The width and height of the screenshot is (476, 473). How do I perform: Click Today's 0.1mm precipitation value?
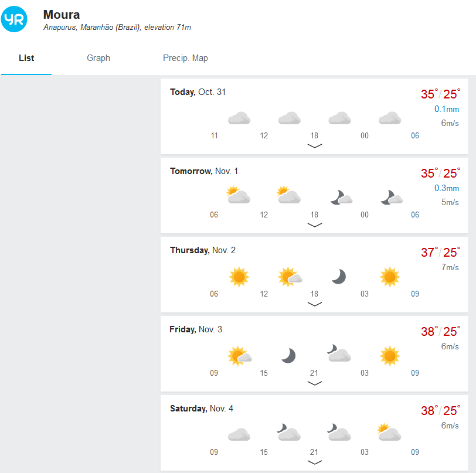tap(447, 110)
